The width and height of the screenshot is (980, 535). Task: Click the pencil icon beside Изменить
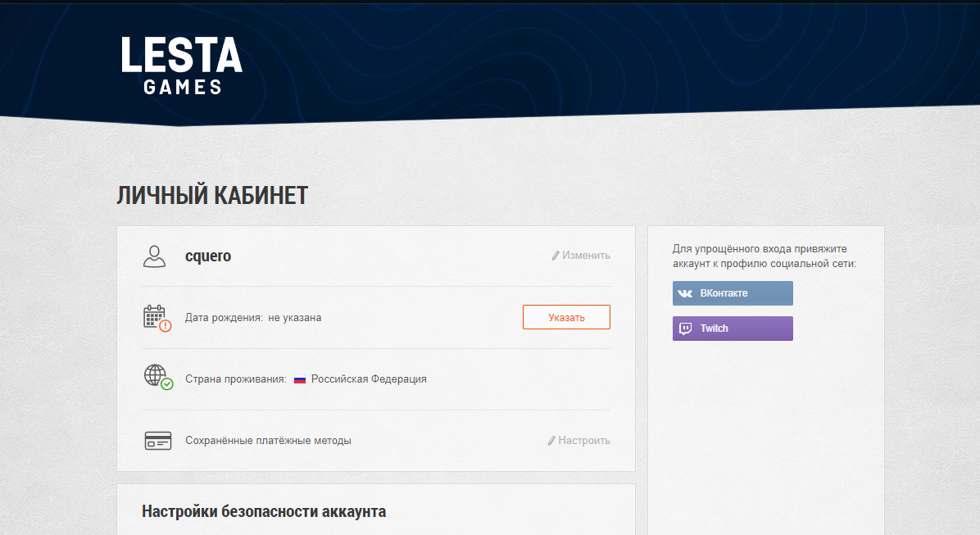pyautogui.click(x=556, y=256)
